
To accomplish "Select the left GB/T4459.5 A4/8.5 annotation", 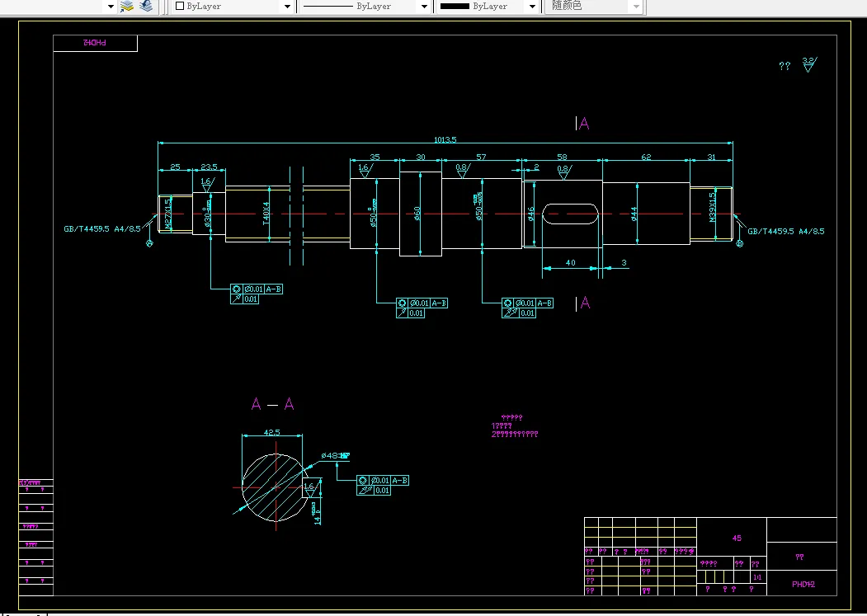I will pos(102,229).
